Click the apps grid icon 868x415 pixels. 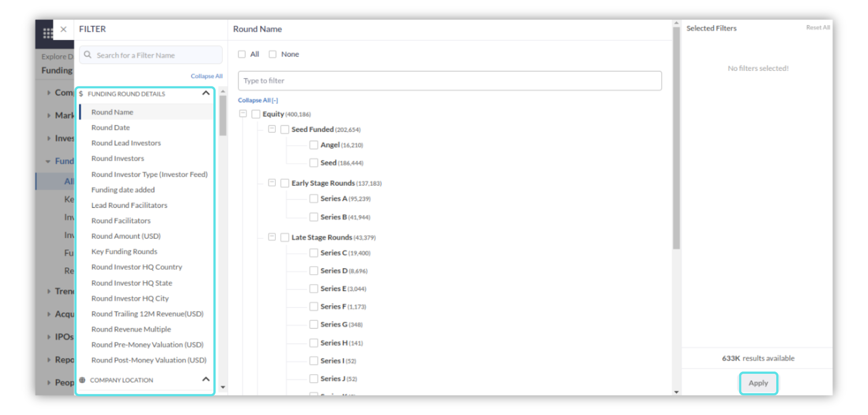click(x=47, y=33)
